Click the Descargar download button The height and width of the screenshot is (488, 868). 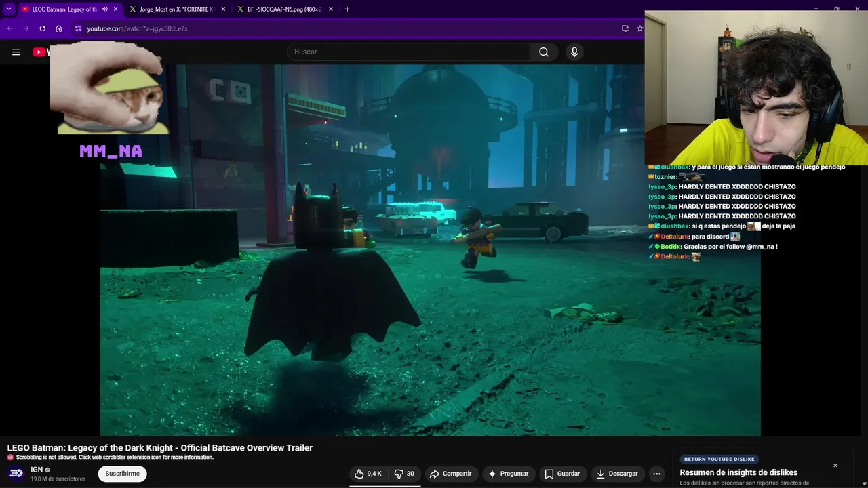point(617,474)
